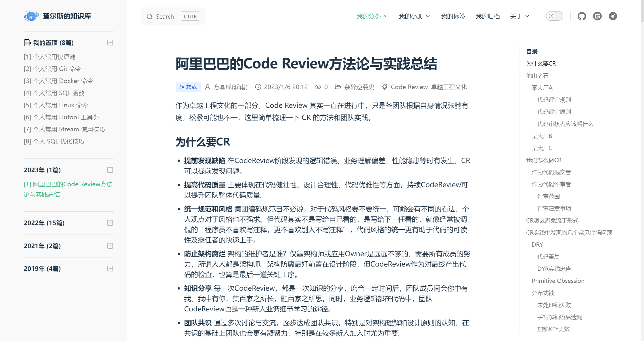This screenshot has width=644, height=341.
Task: Expand the 2021年 (2篇) group
Action: coord(110,246)
